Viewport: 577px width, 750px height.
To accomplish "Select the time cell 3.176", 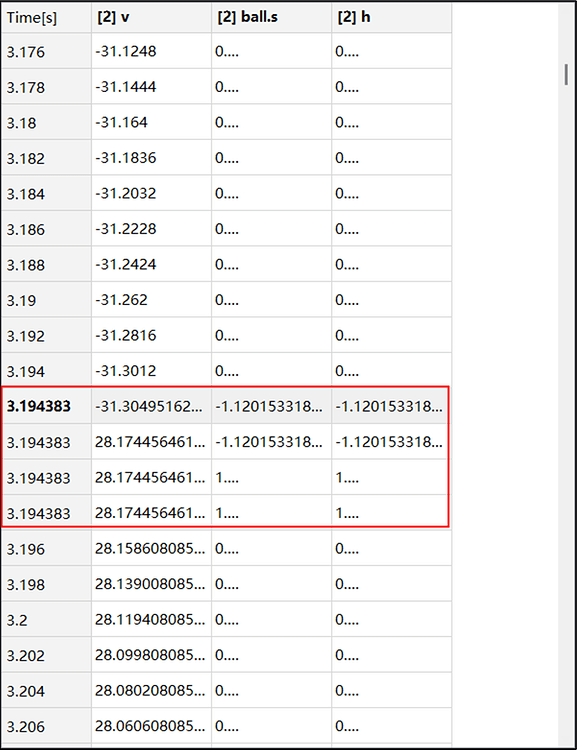I will tap(46, 51).
